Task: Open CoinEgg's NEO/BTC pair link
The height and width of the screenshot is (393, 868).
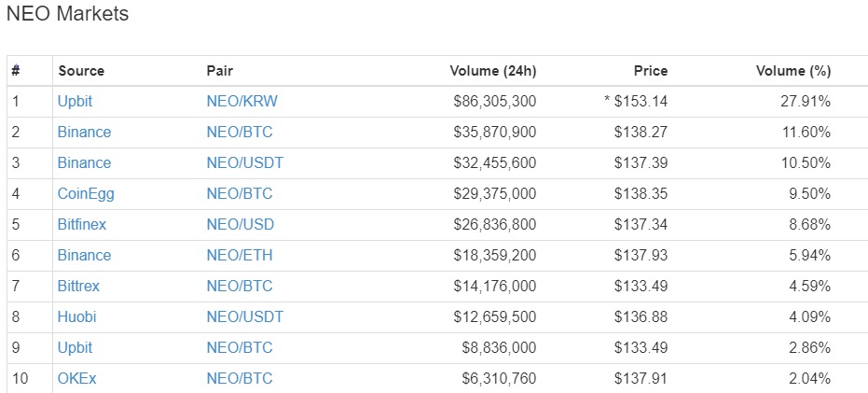Action: point(240,193)
